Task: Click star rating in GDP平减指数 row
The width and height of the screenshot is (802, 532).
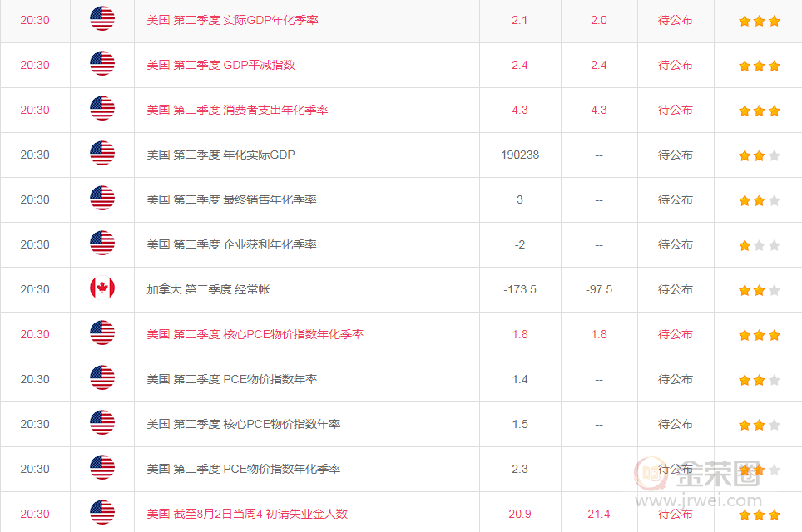Action: [760, 66]
